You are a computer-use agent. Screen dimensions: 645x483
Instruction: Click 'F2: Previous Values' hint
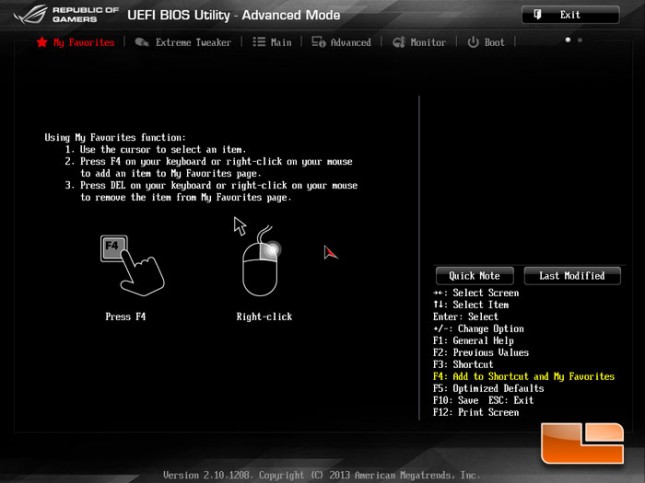tap(481, 353)
